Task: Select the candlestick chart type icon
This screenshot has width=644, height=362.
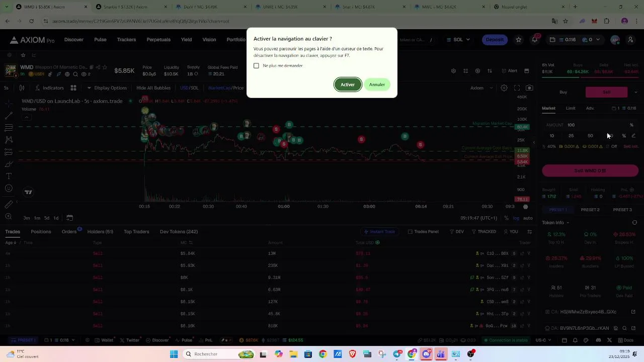Action: click(x=22, y=87)
